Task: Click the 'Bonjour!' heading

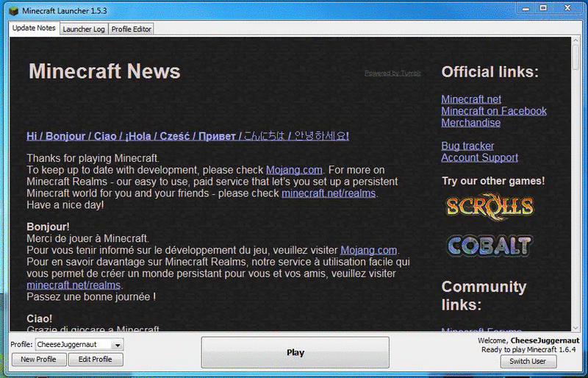Action: pos(48,227)
